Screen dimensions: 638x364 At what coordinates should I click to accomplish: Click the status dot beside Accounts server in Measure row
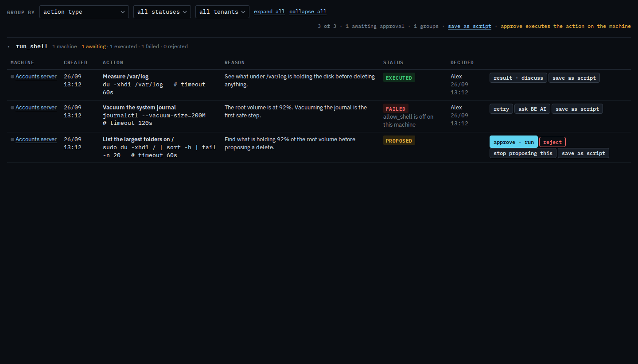[12, 77]
